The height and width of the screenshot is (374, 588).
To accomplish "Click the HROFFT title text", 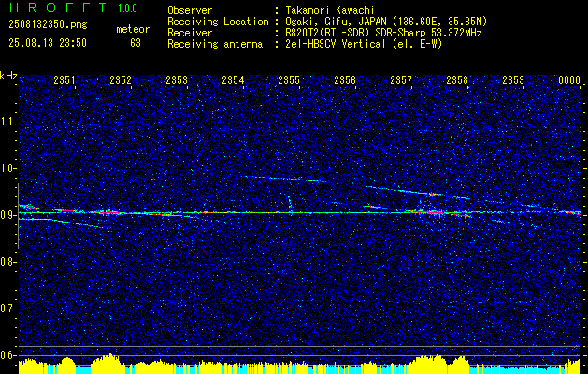I will tap(57, 7).
